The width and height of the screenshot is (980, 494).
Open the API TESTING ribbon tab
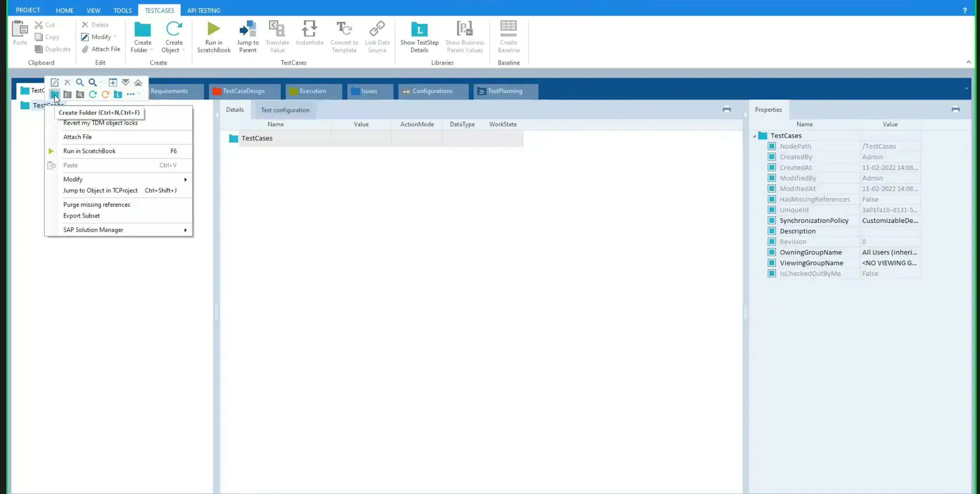(x=203, y=10)
